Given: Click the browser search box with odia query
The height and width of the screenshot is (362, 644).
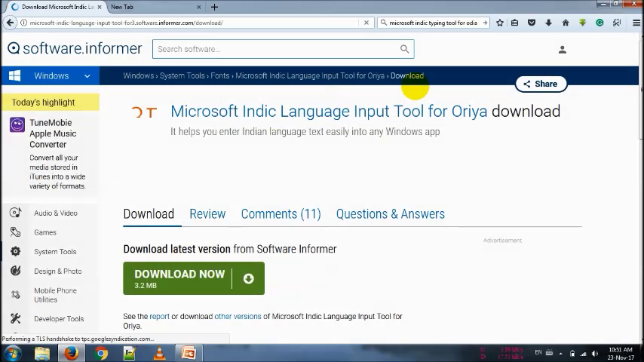Looking at the screenshot, I should click(x=433, y=23).
